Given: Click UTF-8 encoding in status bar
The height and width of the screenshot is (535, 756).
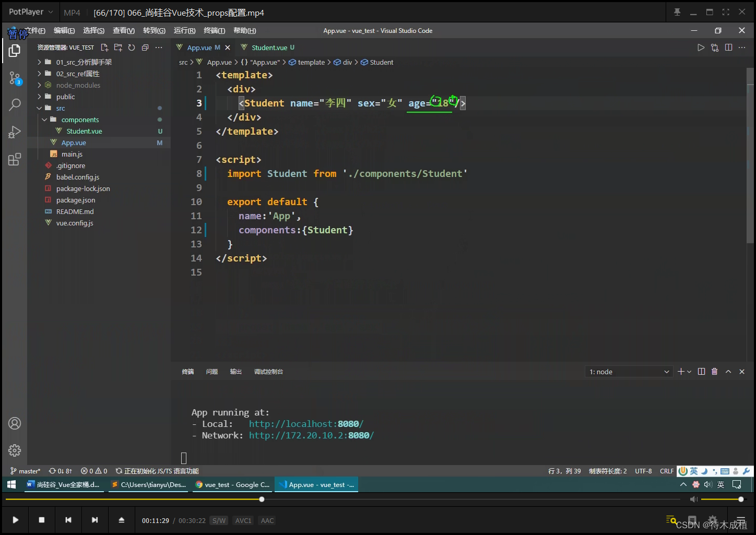Looking at the screenshot, I should click(643, 471).
